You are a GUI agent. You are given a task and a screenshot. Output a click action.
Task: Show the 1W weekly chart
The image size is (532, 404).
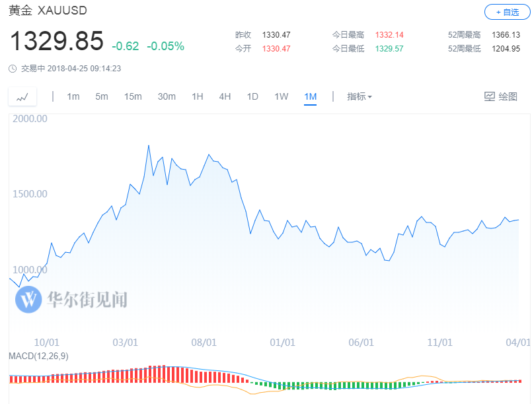282,96
